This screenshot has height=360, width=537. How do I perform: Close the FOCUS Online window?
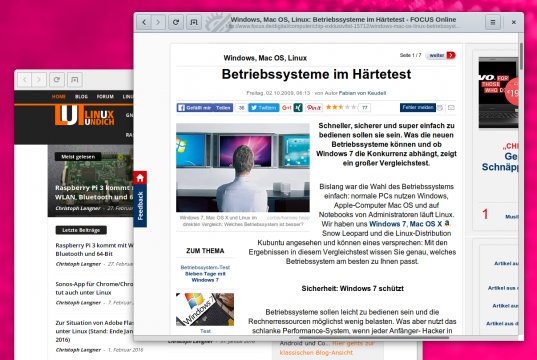(514, 22)
